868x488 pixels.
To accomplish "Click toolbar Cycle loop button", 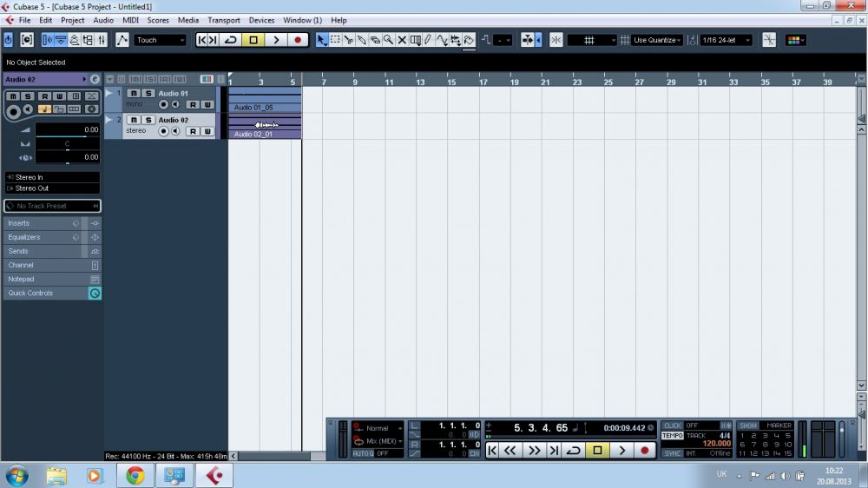I will coord(231,40).
